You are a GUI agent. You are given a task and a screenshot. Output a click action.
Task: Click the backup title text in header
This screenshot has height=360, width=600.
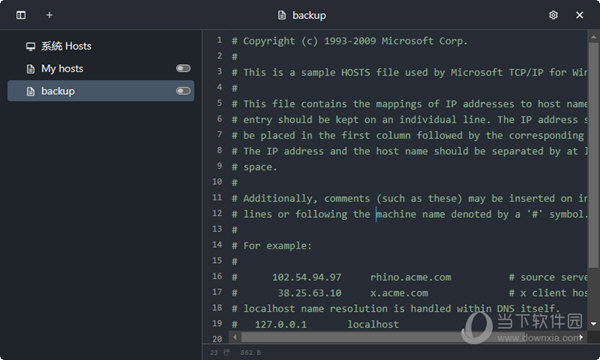[x=309, y=15]
